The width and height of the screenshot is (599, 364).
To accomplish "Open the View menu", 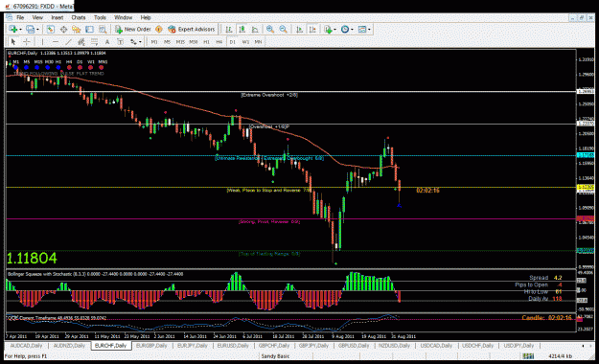I will click(x=37, y=17).
